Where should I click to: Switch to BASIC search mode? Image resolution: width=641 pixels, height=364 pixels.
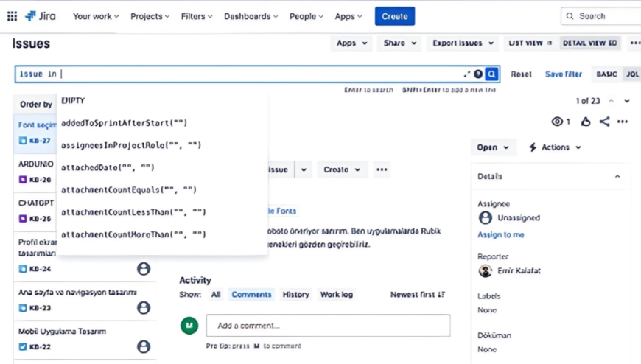coord(606,74)
